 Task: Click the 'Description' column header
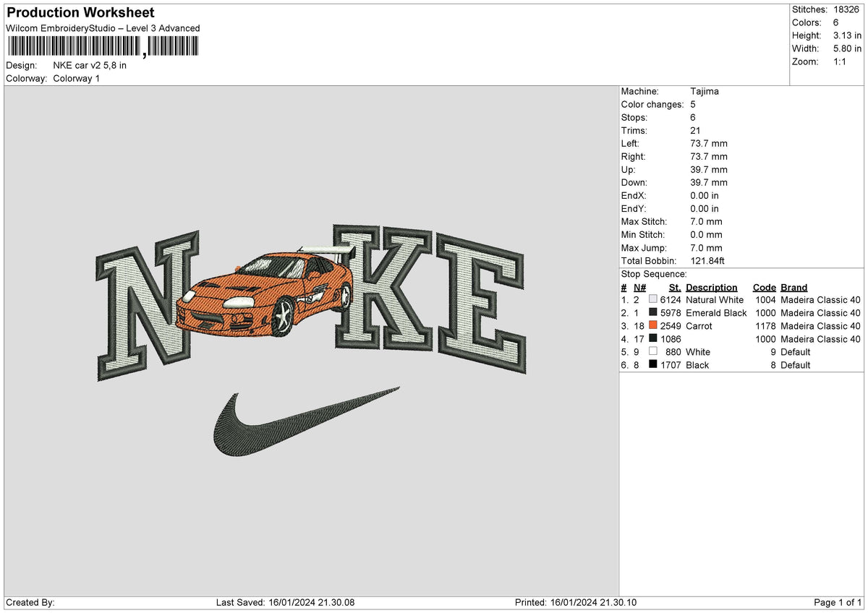pyautogui.click(x=712, y=288)
